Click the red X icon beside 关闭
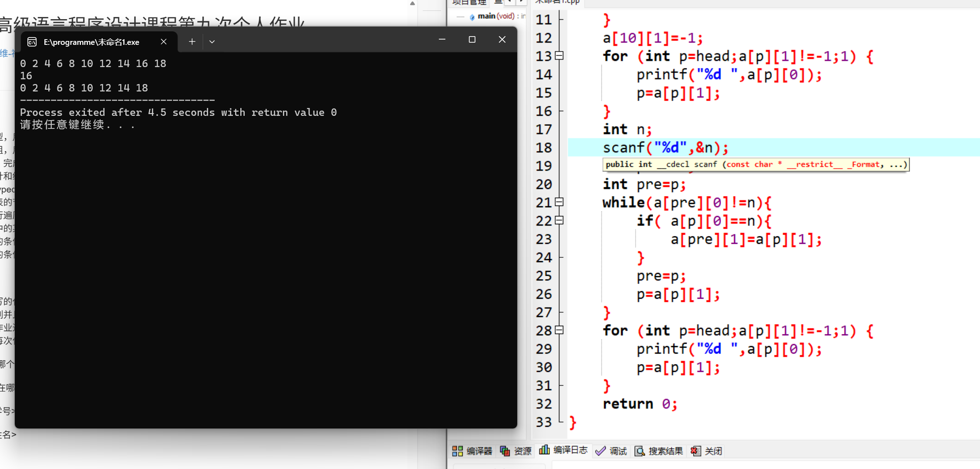This screenshot has height=469, width=980. (x=696, y=451)
